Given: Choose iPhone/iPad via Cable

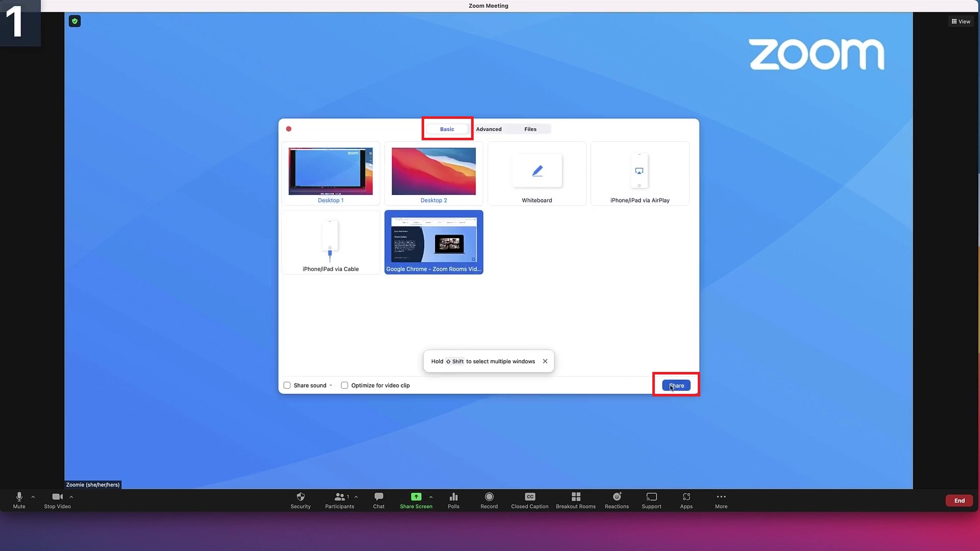Looking at the screenshot, I should (331, 242).
